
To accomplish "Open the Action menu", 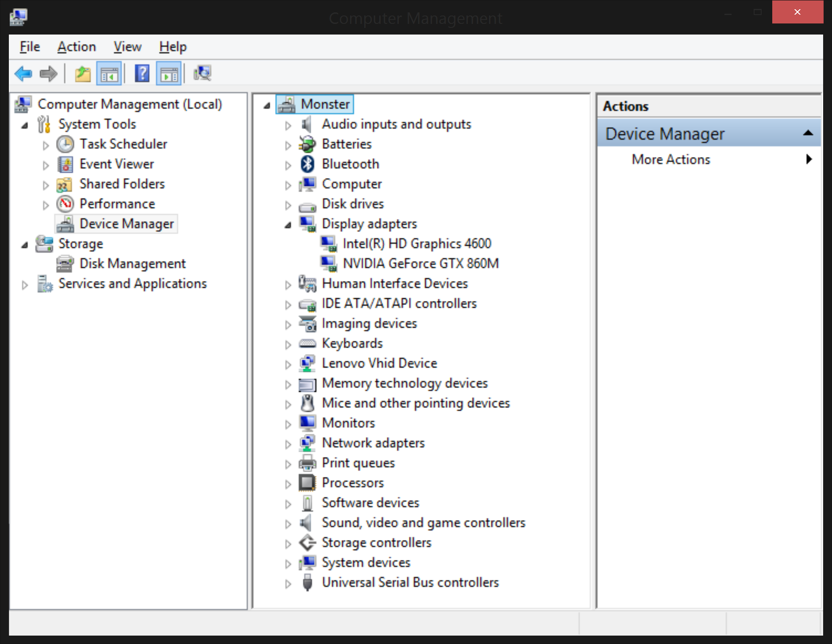I will [77, 47].
